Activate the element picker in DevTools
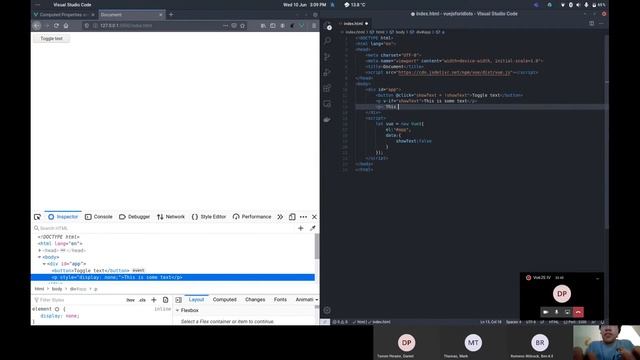This screenshot has height=360, width=640. pyautogui.click(x=38, y=217)
